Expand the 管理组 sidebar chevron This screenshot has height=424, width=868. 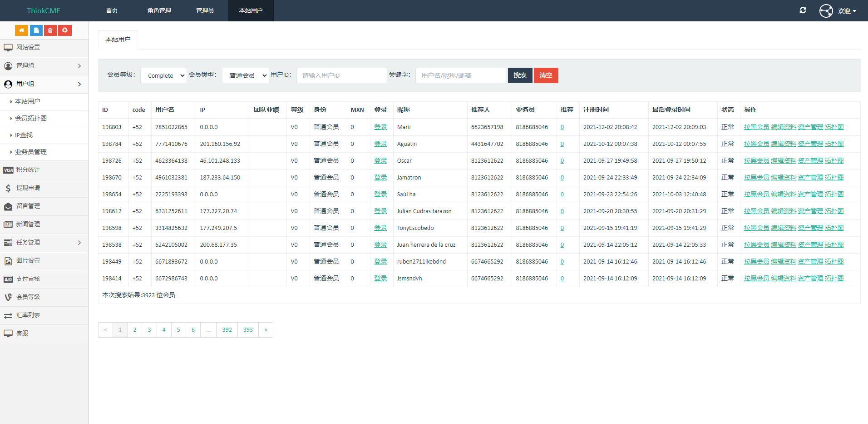pos(79,66)
